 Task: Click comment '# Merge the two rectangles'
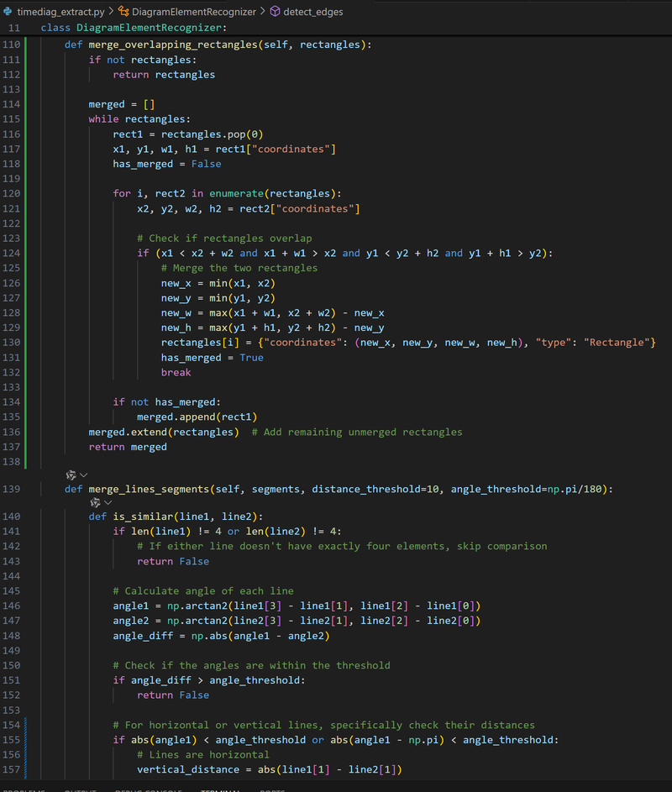239,268
